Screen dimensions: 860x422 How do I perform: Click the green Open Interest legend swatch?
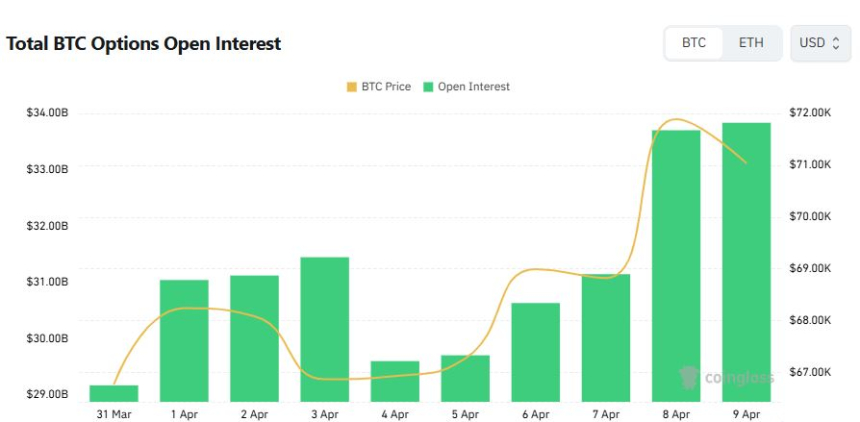coord(428,87)
